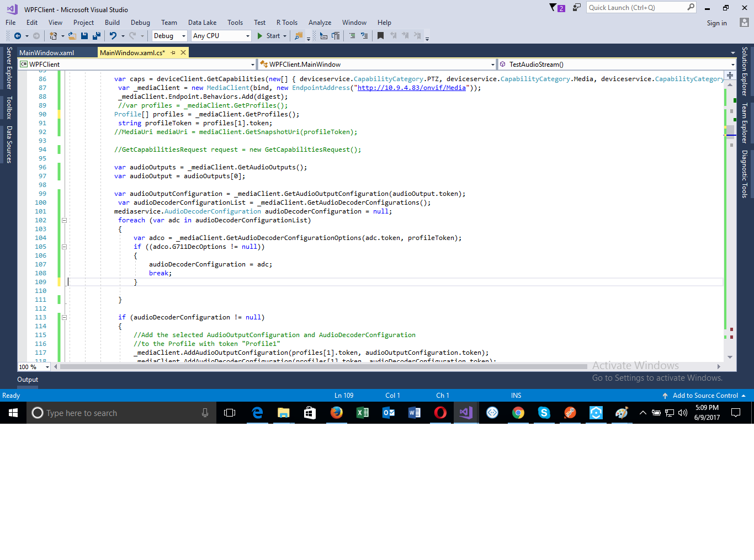This screenshot has height=560, width=754.
Task: Open the Debug menu
Action: [x=140, y=23]
